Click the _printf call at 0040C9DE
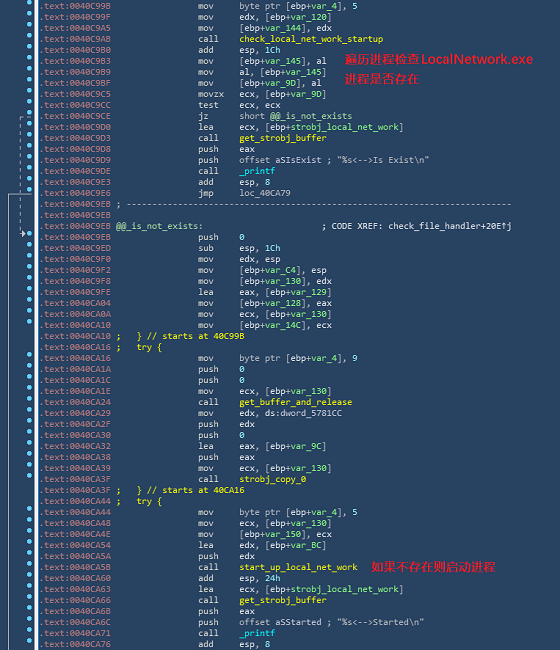The image size is (560, 650). tap(257, 171)
